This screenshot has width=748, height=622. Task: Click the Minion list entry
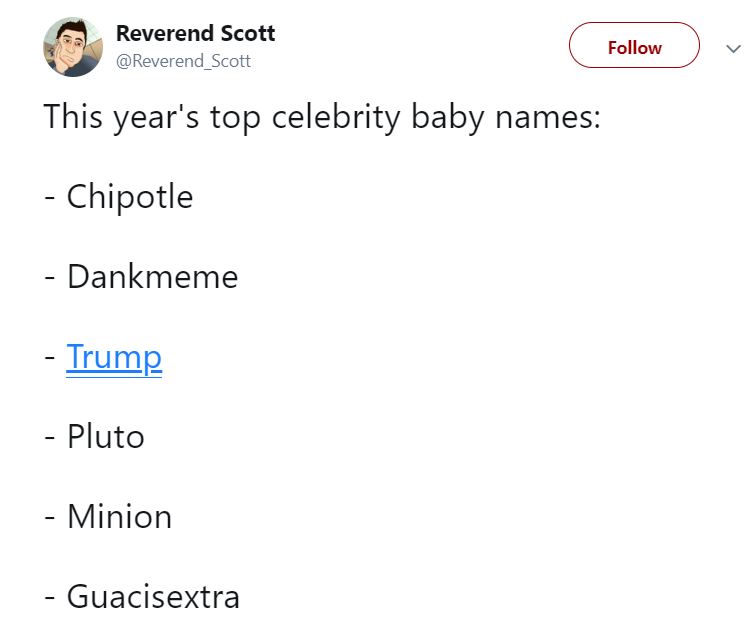[x=119, y=517]
